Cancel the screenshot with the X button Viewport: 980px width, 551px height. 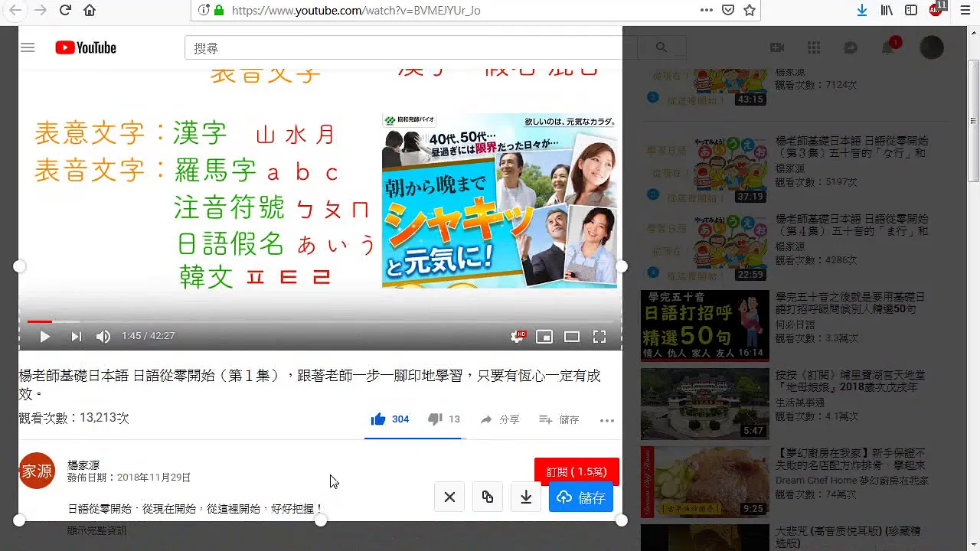pyautogui.click(x=449, y=497)
